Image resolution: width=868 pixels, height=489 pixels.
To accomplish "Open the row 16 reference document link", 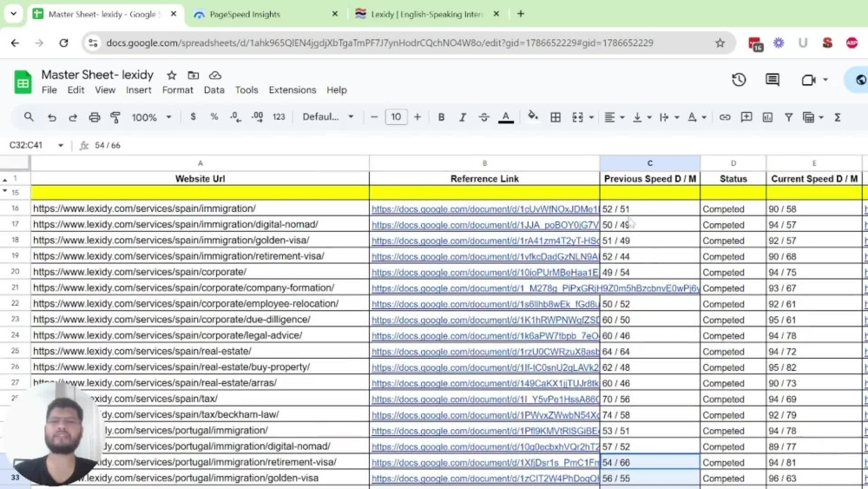I will pos(485,209).
